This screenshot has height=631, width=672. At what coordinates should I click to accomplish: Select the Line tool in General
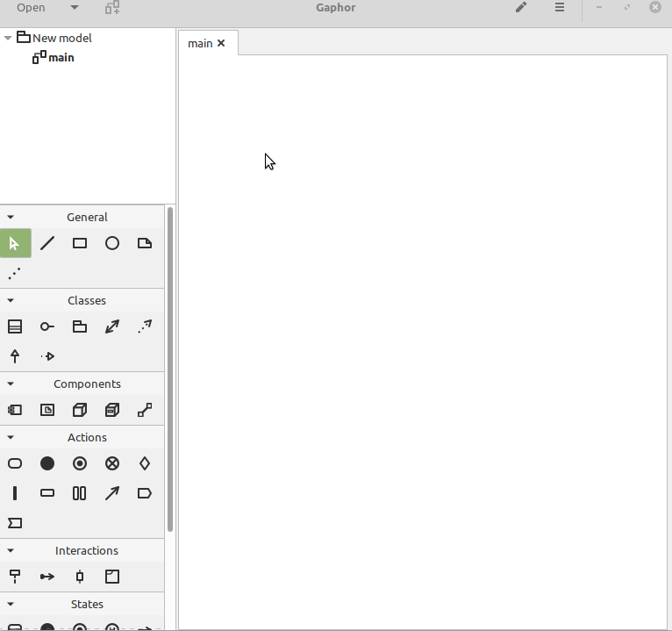coord(47,243)
